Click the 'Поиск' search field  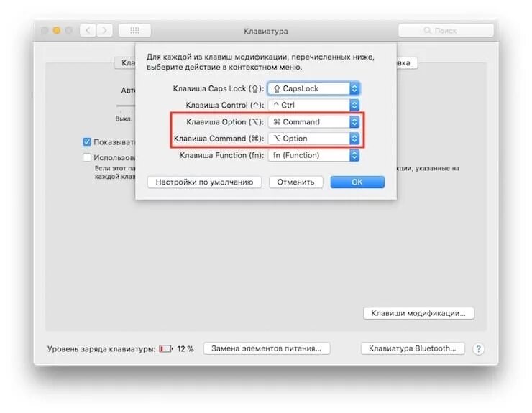(446, 30)
